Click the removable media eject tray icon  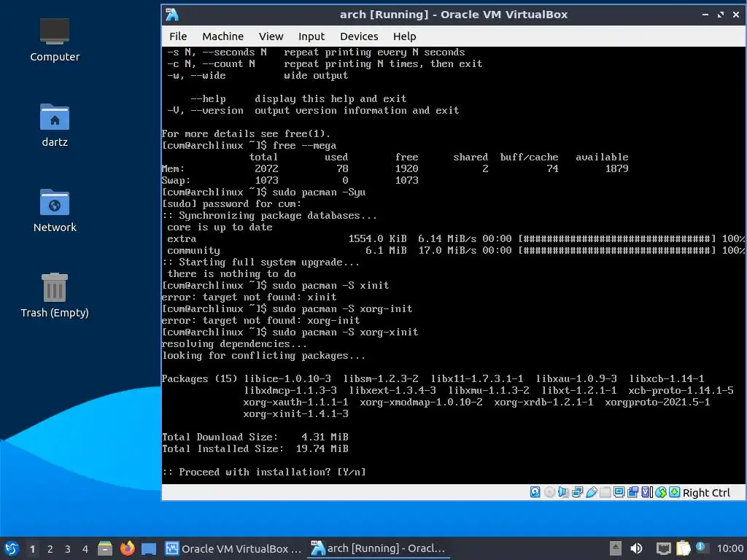click(x=615, y=548)
